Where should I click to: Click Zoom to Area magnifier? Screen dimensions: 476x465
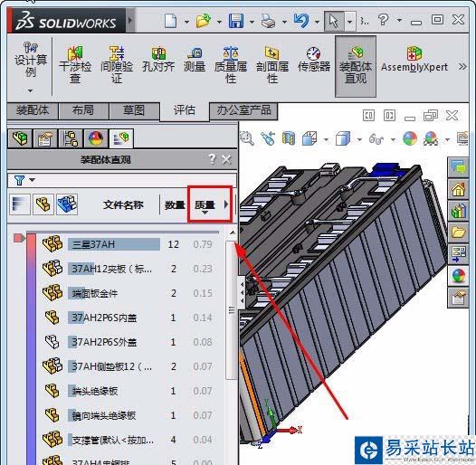point(247,138)
